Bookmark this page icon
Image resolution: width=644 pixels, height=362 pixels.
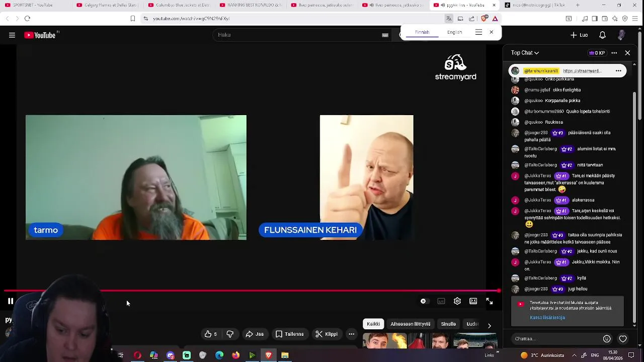[x=132, y=19]
